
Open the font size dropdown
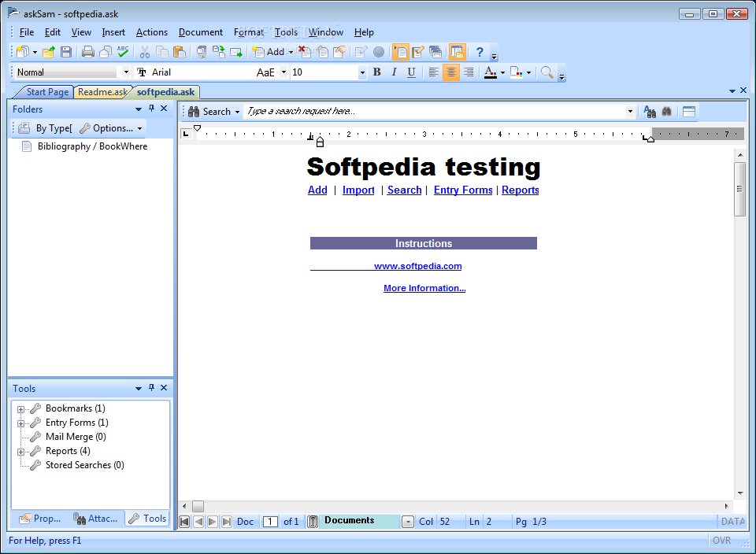[x=362, y=72]
